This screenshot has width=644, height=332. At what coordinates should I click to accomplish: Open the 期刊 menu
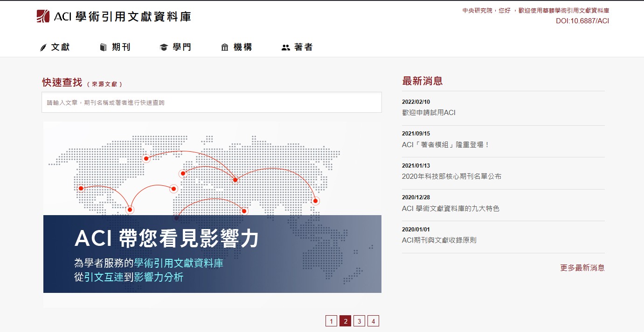click(x=121, y=47)
